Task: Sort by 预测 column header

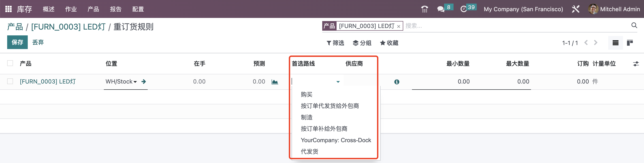Action: tap(259, 64)
